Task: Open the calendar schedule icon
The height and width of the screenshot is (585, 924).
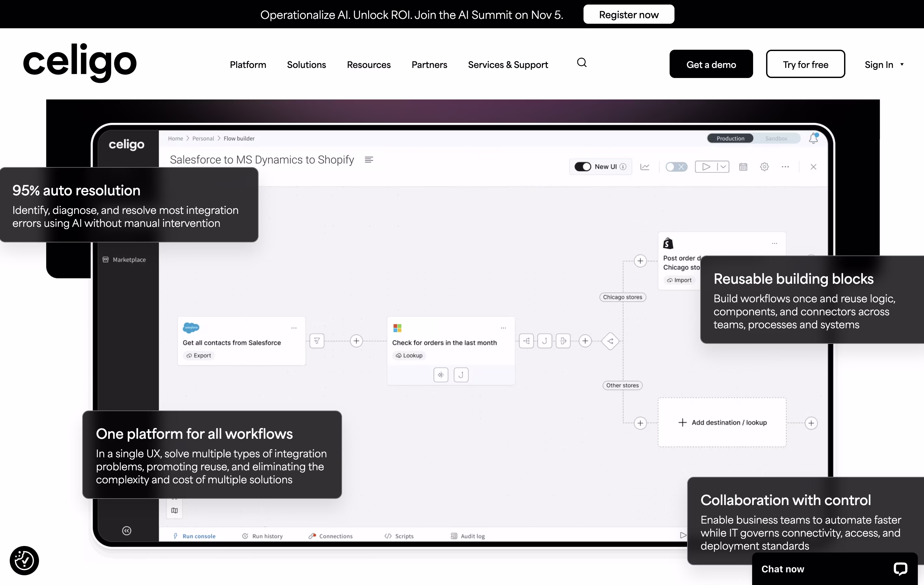Action: (743, 167)
